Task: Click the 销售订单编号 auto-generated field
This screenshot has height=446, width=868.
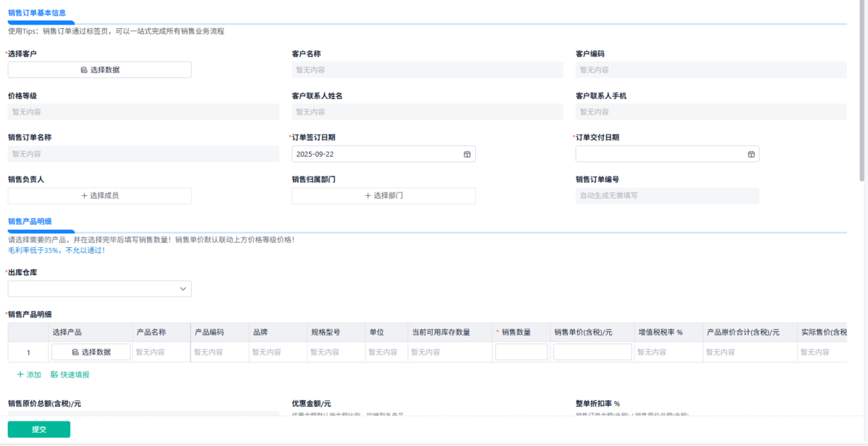Action: pyautogui.click(x=667, y=196)
